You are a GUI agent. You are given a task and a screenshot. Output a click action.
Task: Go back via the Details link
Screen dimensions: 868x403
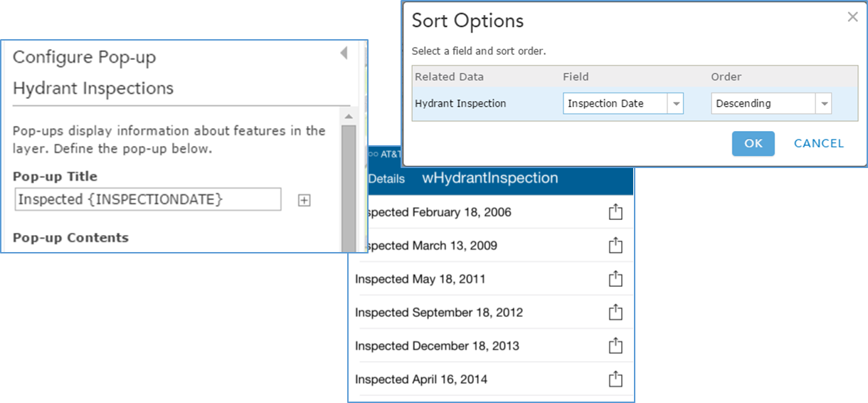point(386,179)
